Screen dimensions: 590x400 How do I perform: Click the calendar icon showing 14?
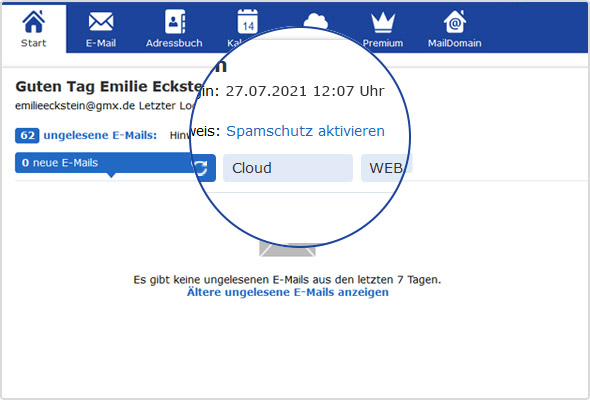[247, 21]
